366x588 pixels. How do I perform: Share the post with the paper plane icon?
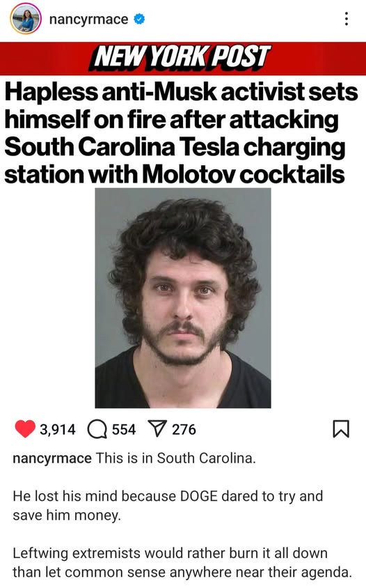coord(157,428)
